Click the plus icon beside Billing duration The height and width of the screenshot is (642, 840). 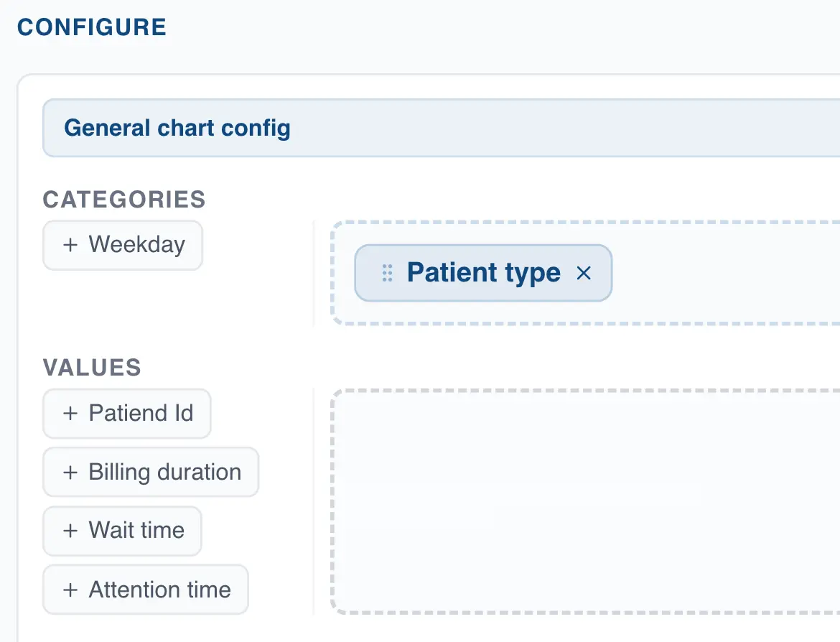tap(70, 473)
